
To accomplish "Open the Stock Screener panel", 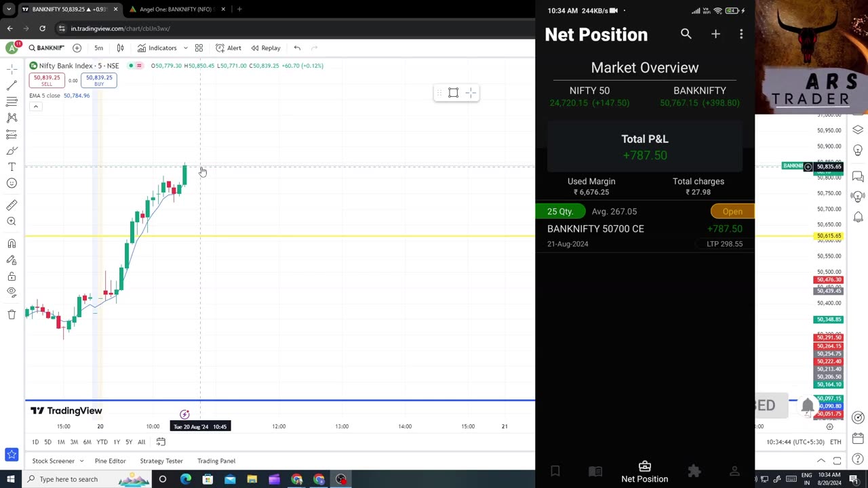I will (53, 461).
